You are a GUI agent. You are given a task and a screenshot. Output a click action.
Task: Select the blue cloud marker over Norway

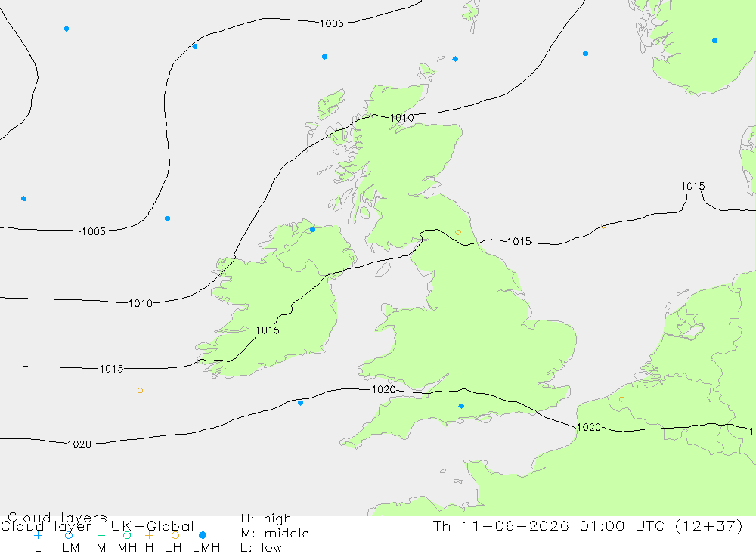(x=714, y=41)
